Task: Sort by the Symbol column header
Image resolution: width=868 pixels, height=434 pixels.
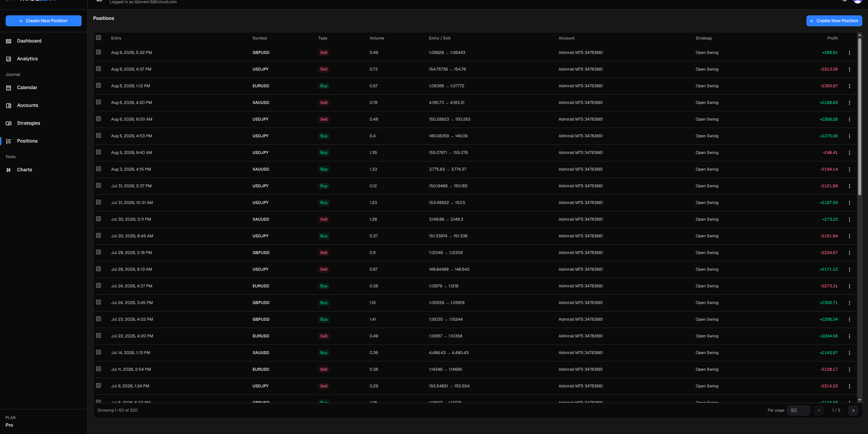Action: pyautogui.click(x=259, y=38)
